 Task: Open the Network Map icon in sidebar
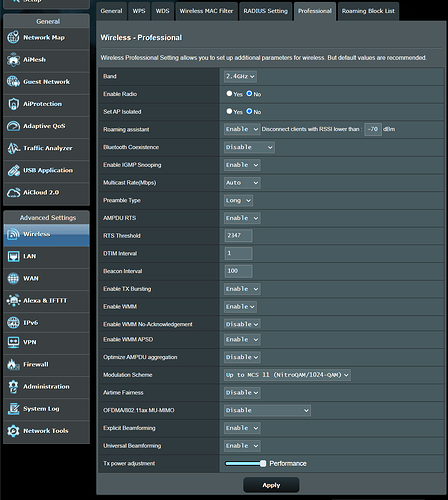coord(13,37)
